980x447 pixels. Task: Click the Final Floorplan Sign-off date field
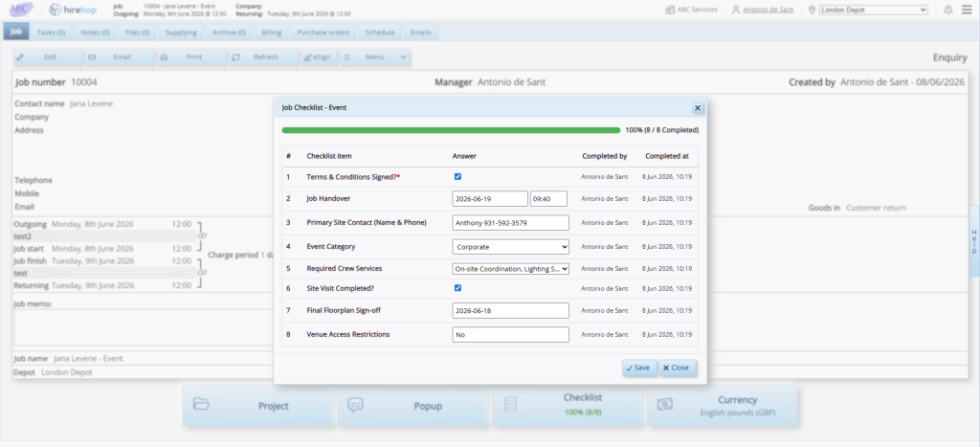click(x=511, y=311)
